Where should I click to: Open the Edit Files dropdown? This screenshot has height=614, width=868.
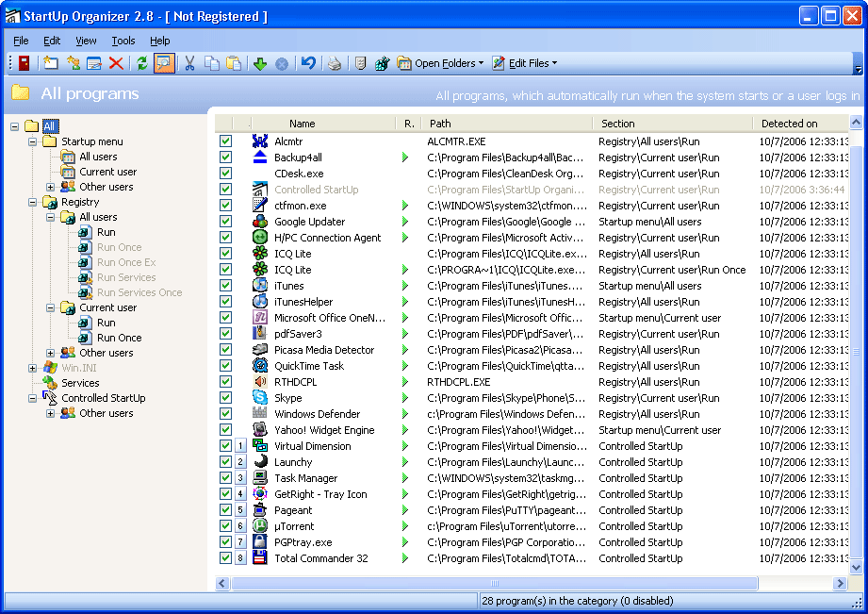pyautogui.click(x=524, y=63)
